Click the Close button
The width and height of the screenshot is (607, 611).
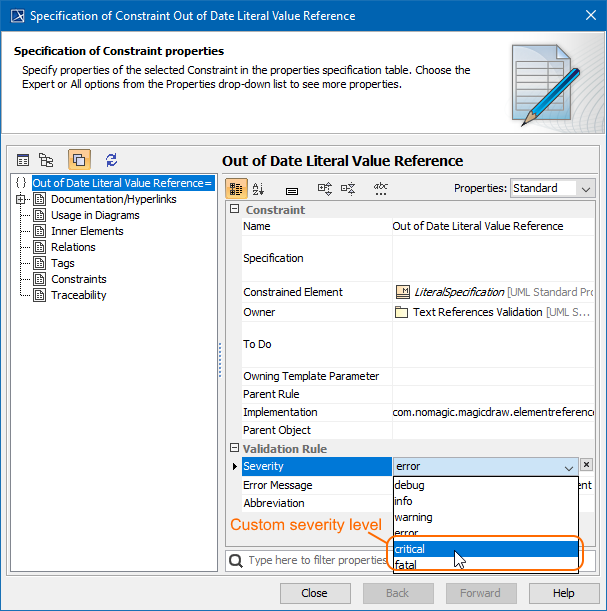point(314,593)
